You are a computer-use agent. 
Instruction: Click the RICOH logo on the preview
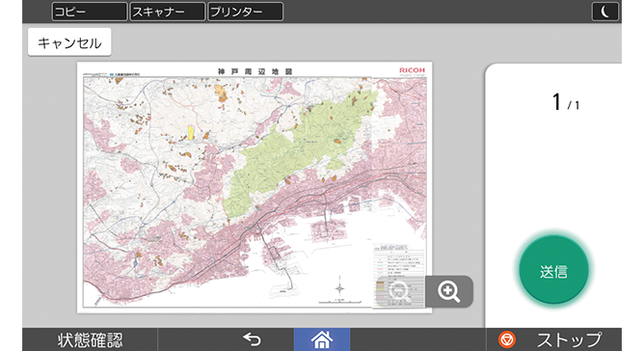click(412, 70)
